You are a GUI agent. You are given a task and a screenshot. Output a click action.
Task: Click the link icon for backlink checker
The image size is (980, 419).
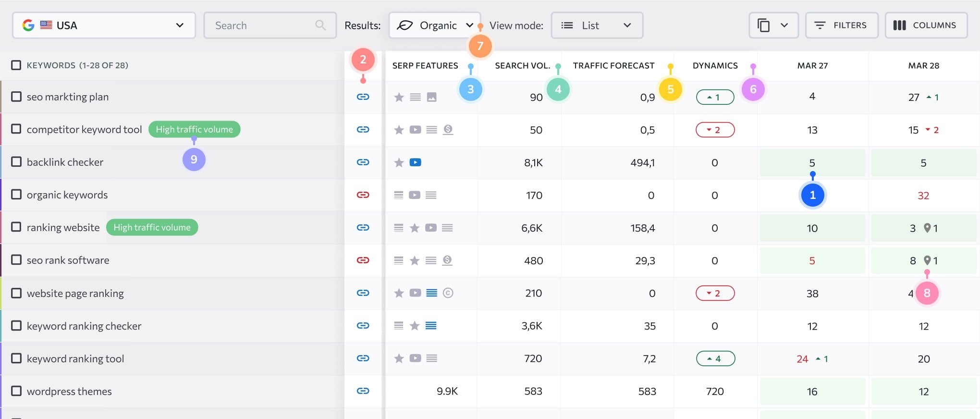click(x=363, y=162)
